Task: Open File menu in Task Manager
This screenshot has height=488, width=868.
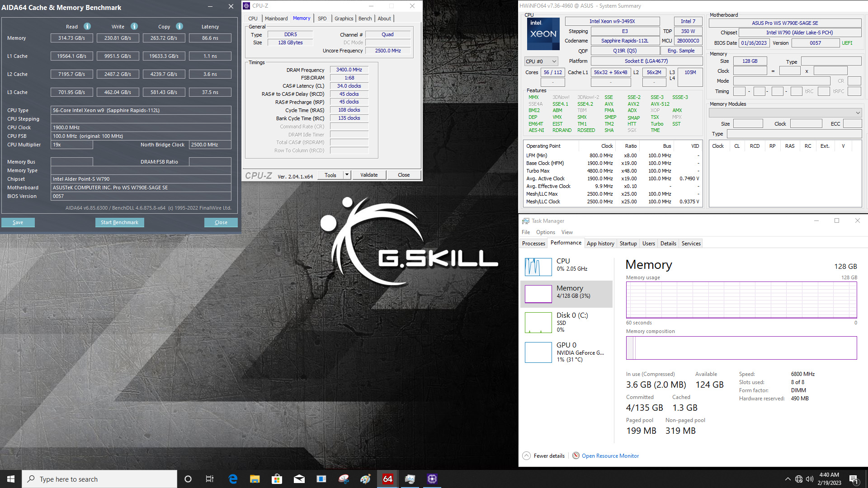Action: tap(526, 232)
